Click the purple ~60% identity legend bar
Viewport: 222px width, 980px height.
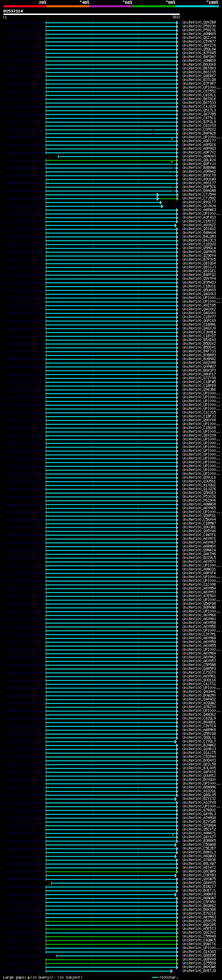(x=111, y=7)
